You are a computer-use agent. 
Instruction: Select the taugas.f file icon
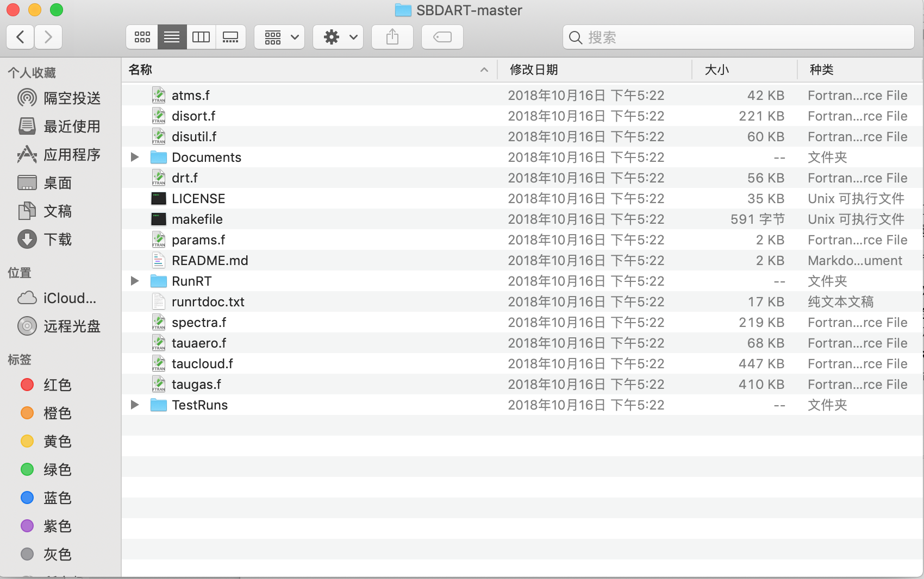(x=159, y=384)
